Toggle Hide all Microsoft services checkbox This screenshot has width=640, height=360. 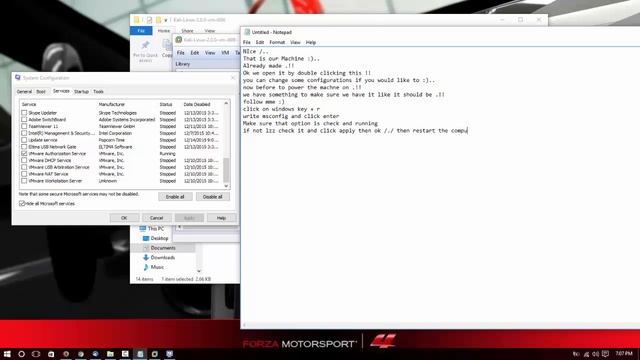coord(22,203)
